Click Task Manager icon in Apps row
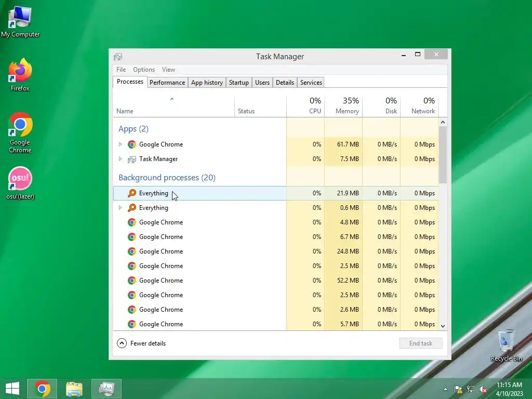The width and height of the screenshot is (532, 399). click(132, 159)
